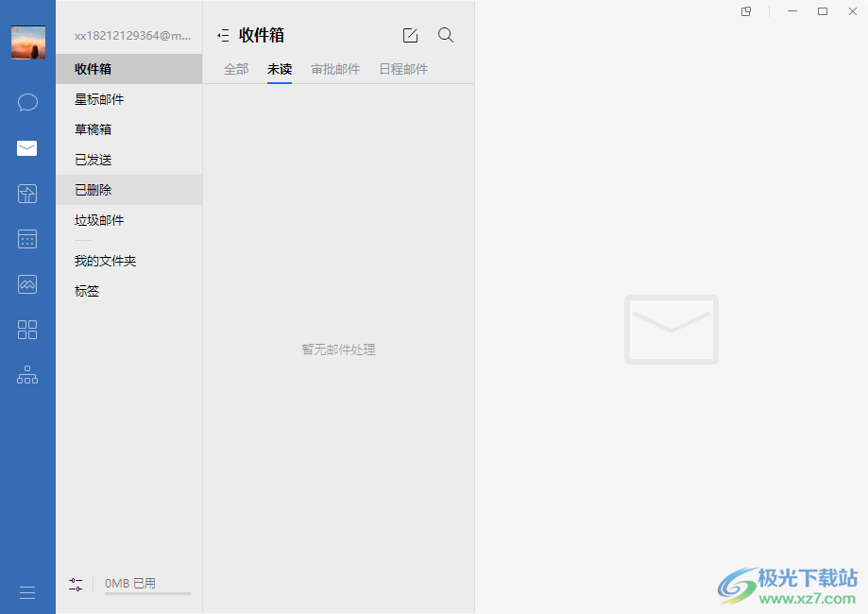Collapse the folder list panel
Viewport: 868px width, 614px height.
(223, 35)
